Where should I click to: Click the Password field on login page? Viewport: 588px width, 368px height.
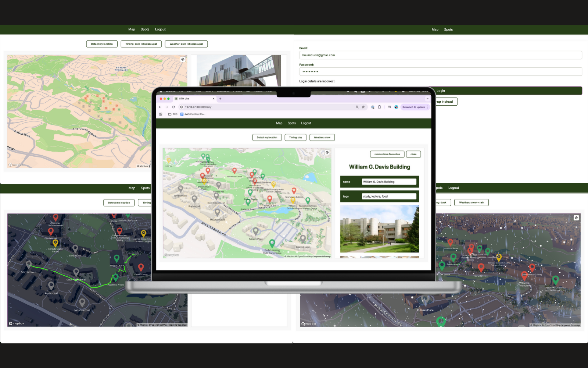click(x=441, y=71)
